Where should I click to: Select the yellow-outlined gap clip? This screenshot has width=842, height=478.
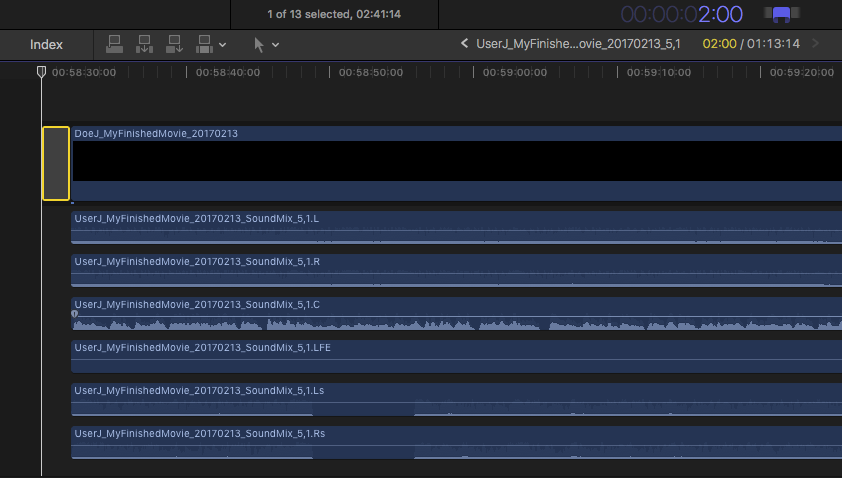coord(56,163)
